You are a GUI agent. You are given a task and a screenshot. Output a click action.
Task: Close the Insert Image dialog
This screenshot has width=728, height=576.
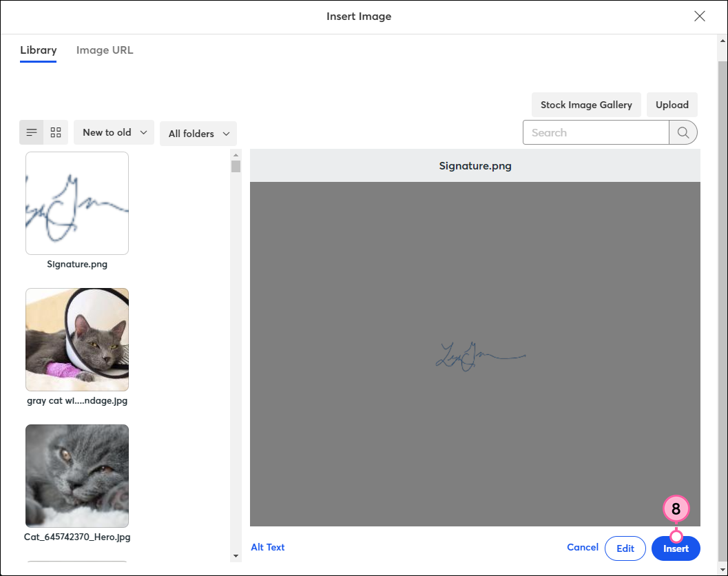coord(699,17)
